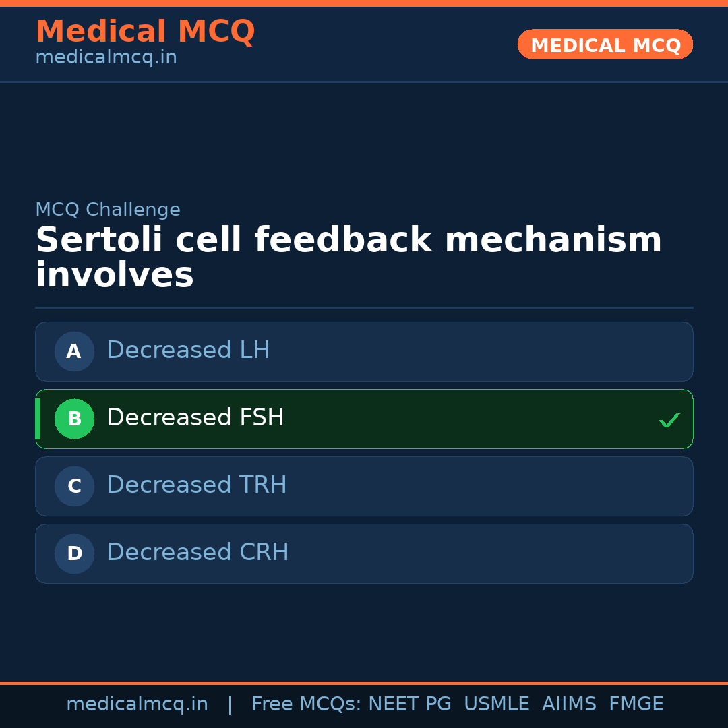Screen dimensions: 728x728
Task: Click the "MCQ Challenge" label
Action: (108, 210)
